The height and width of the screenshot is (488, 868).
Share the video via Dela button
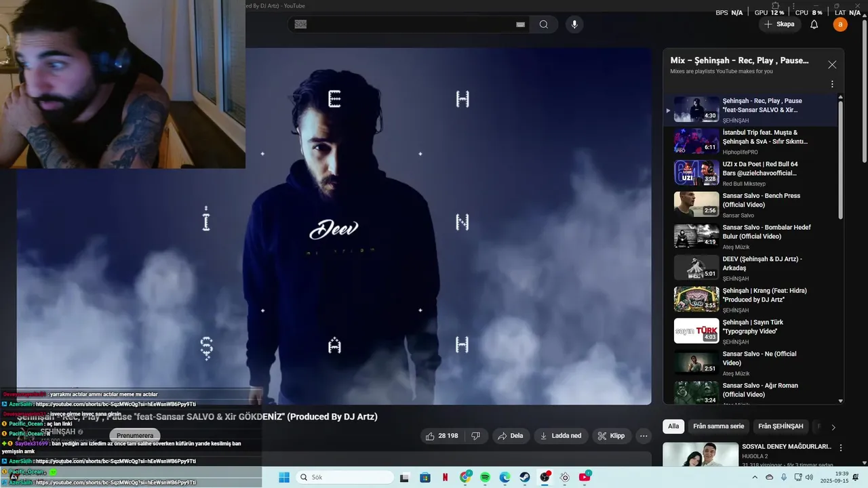pyautogui.click(x=511, y=436)
